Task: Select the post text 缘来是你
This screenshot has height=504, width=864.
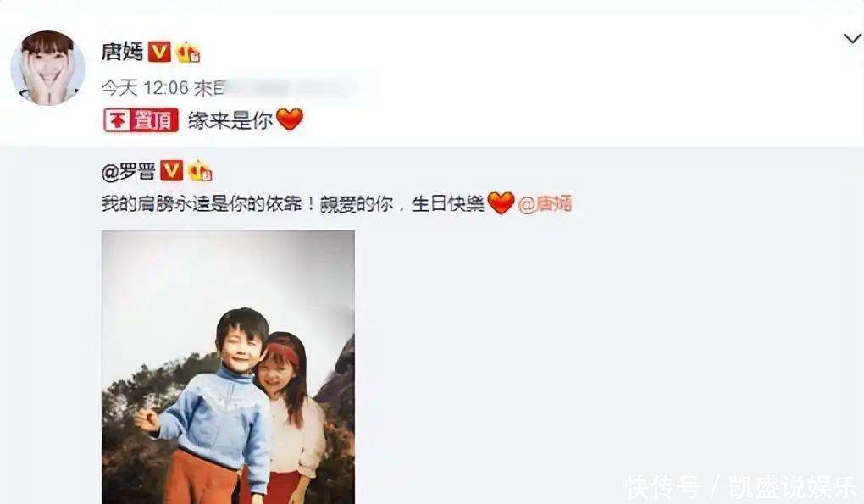Action: (x=230, y=120)
